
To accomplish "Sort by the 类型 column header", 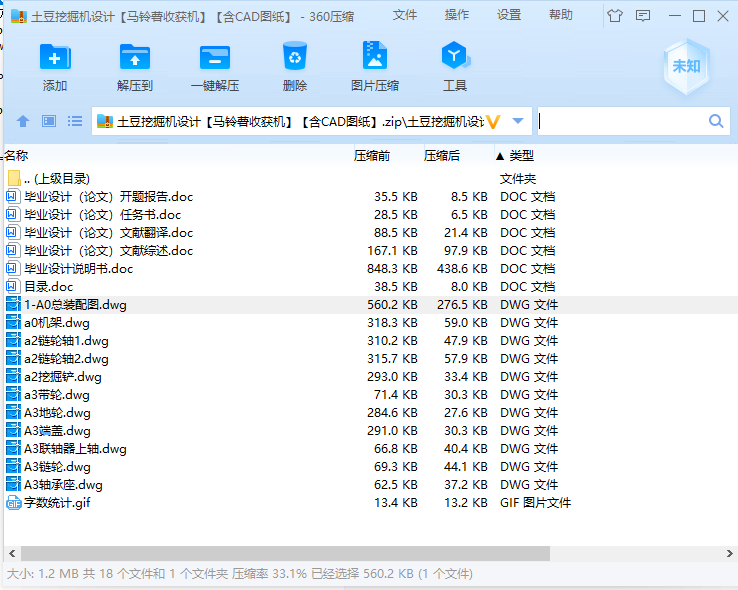I will 521,155.
